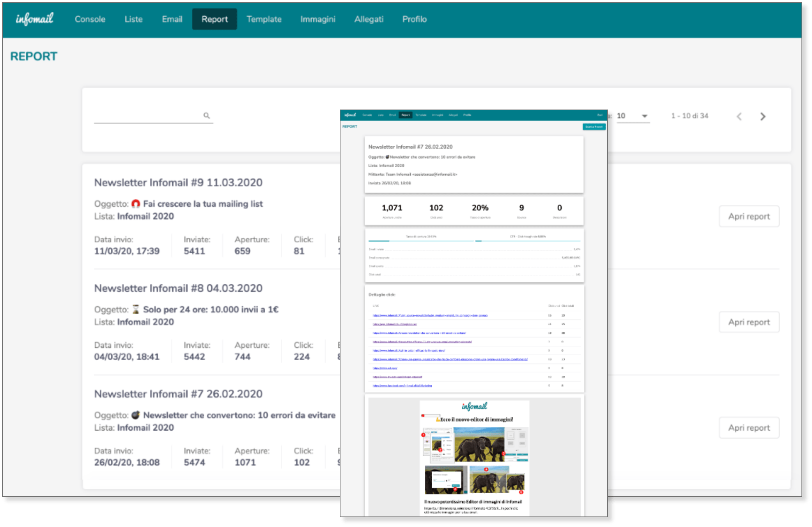Click 20% open rate figure in overlay
Image resolution: width=812 pixels, height=527 pixels.
480,208
